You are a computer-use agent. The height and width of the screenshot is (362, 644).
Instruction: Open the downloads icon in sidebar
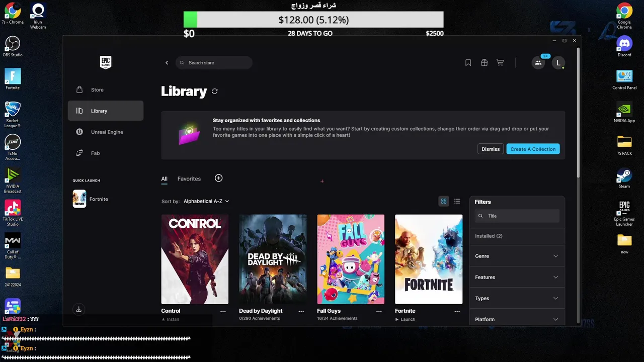(x=79, y=309)
